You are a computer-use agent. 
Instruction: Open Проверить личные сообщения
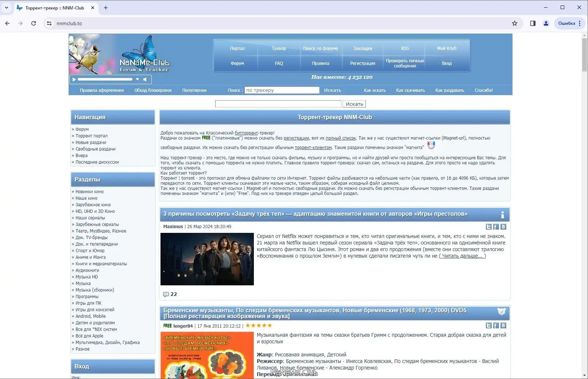click(x=405, y=63)
